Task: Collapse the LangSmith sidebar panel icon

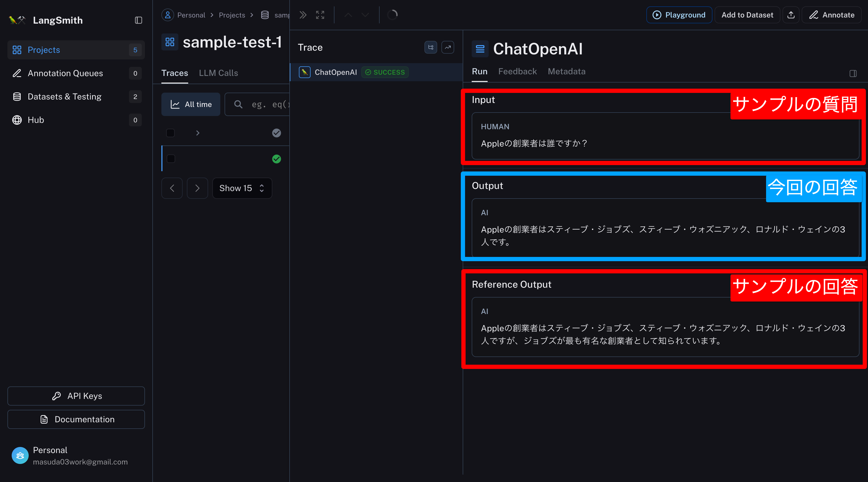Action: [x=139, y=20]
